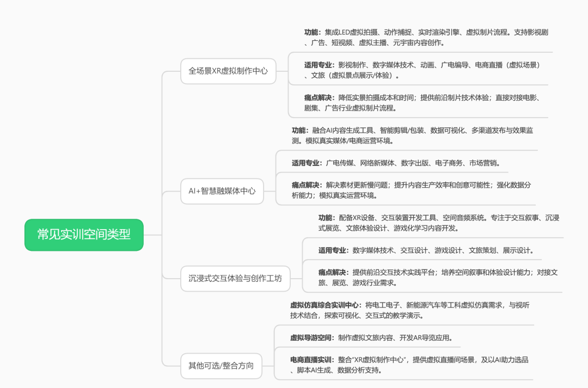Click the LED虚拟拍摄 功能 description text

coord(426,38)
